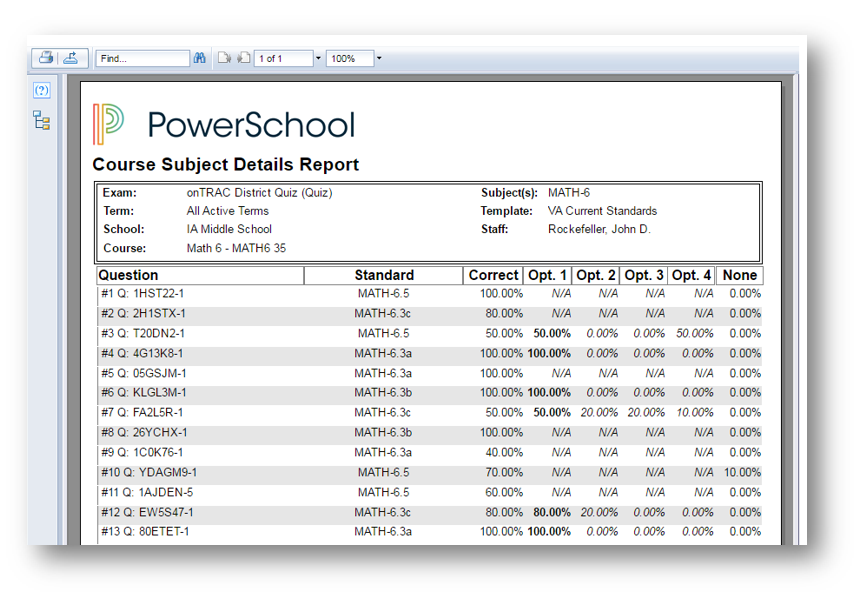Image resolution: width=860 pixels, height=598 pixels.
Task: Click 20.00% Opt. 3 value in row #7
Action: click(646, 413)
